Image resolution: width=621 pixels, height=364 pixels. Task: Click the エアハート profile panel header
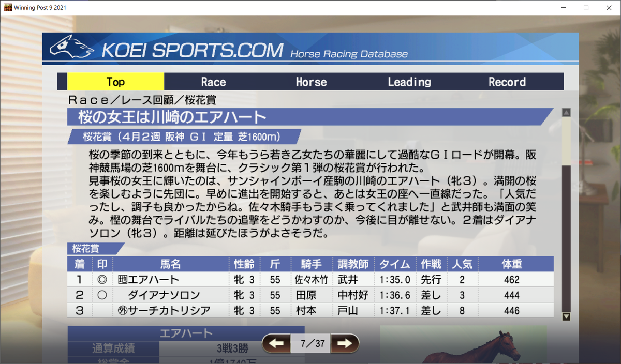[186, 333]
